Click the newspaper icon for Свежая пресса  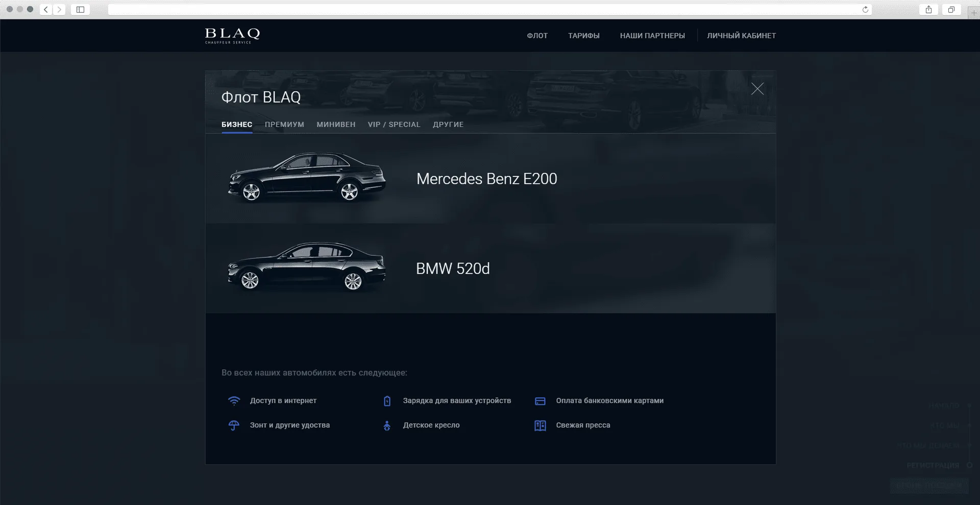coord(540,425)
